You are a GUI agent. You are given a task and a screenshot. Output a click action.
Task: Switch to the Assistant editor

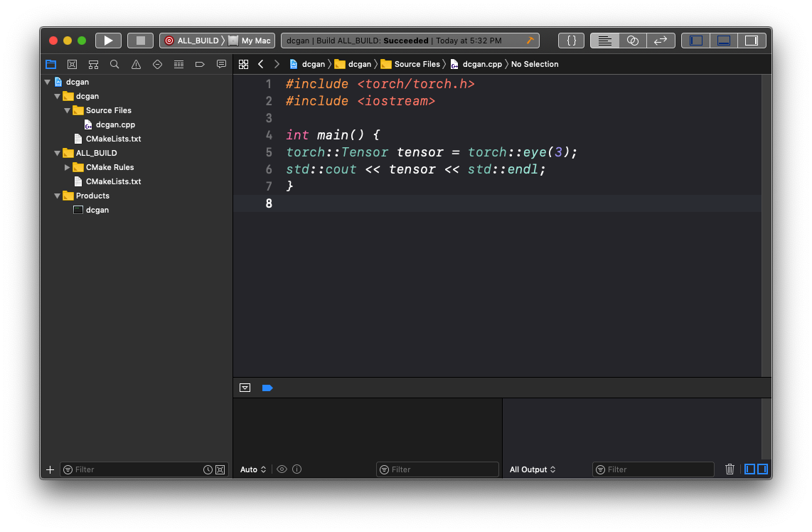[632, 41]
